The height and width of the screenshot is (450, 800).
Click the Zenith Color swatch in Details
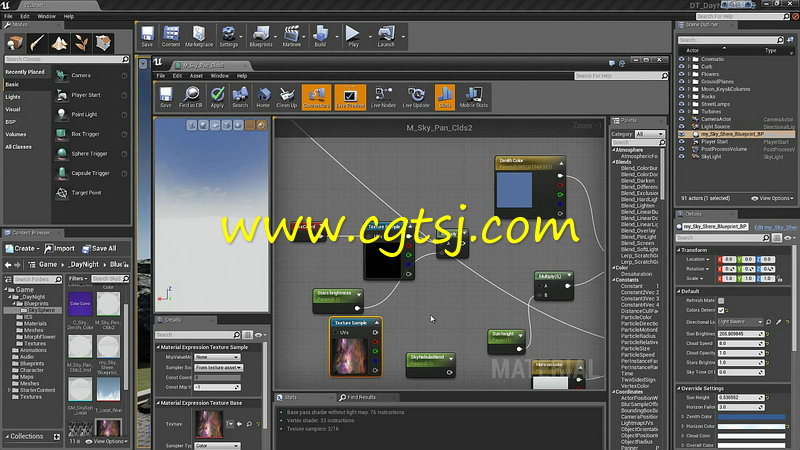[751, 417]
